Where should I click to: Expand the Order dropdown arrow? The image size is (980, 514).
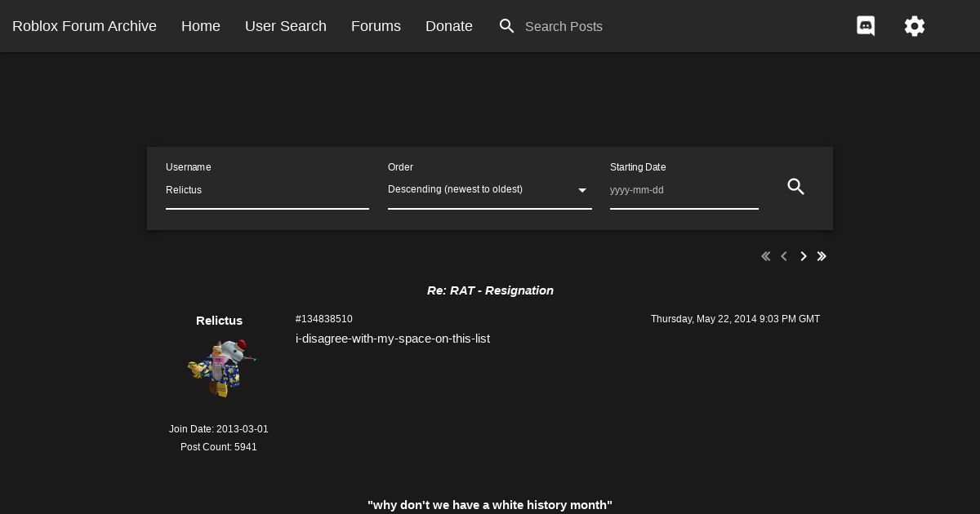pos(582,190)
